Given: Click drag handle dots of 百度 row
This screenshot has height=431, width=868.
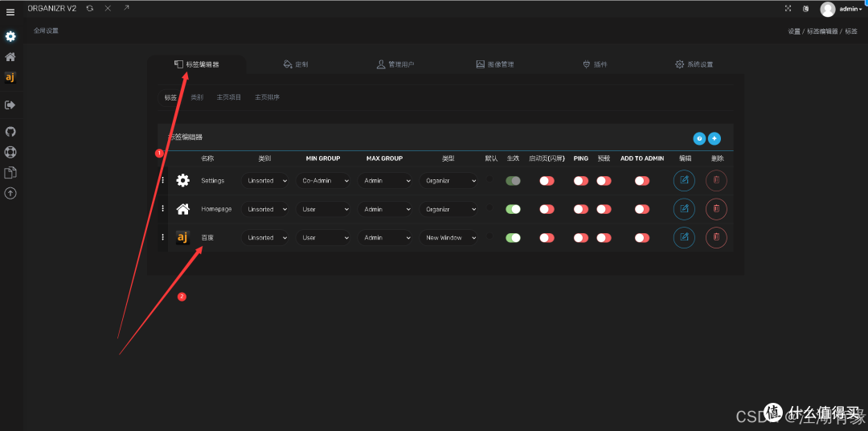Looking at the screenshot, I should tap(162, 237).
